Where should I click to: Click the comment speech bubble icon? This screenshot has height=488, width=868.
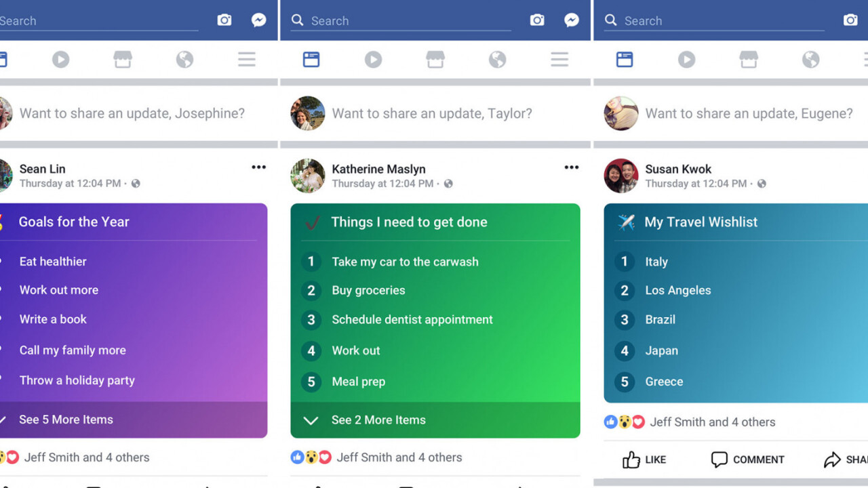(x=719, y=460)
